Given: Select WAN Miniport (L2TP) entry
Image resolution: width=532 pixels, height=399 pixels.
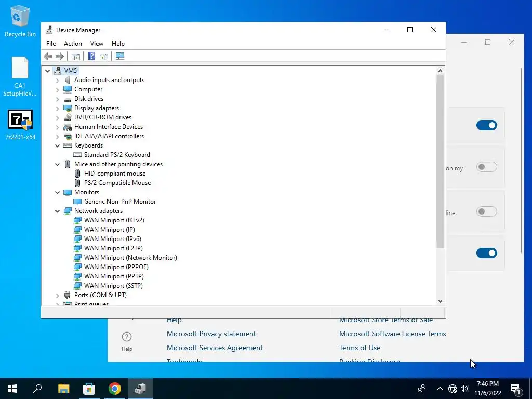Looking at the screenshot, I should click(x=113, y=248).
